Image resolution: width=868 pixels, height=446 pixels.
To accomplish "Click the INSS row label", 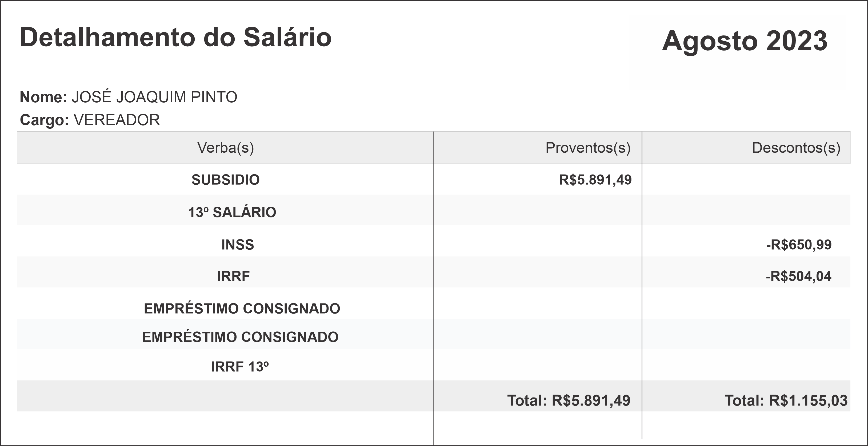I will [238, 245].
